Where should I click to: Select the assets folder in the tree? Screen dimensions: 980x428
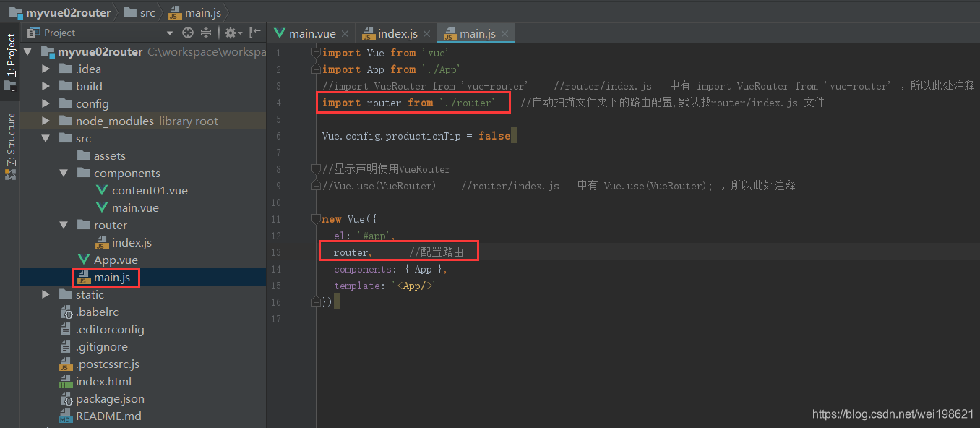(x=109, y=156)
